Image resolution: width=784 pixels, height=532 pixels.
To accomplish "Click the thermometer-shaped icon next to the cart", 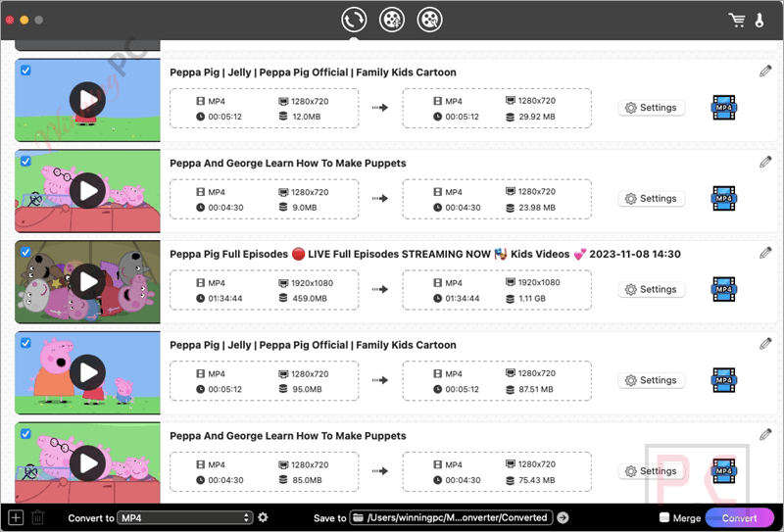I will (759, 20).
